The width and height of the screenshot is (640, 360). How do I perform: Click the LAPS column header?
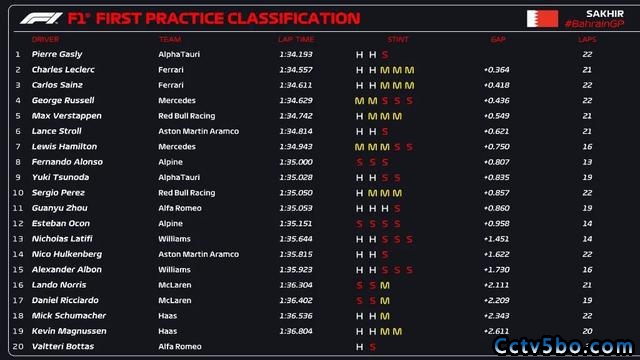coord(587,40)
